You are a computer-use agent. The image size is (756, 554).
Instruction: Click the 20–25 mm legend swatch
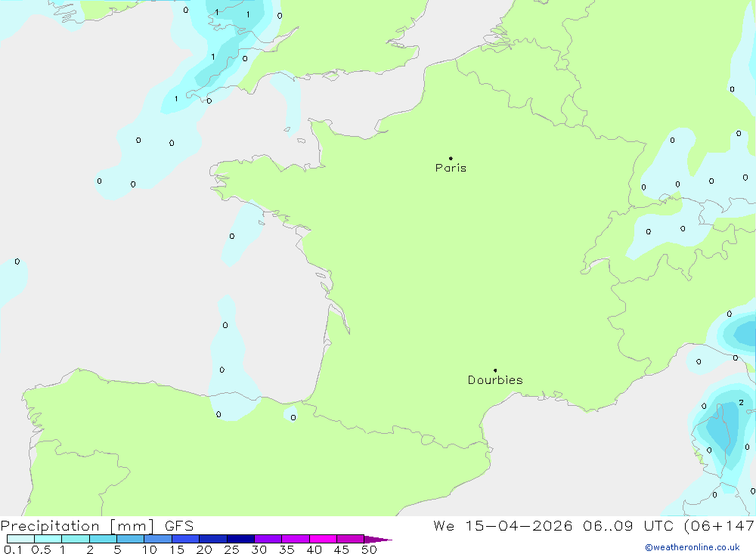[213, 539]
